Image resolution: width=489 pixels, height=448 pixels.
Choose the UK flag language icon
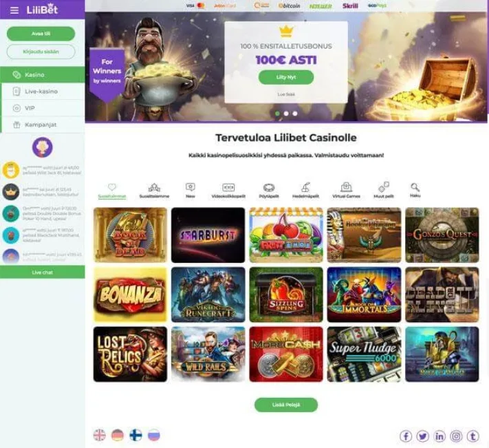(x=100, y=435)
